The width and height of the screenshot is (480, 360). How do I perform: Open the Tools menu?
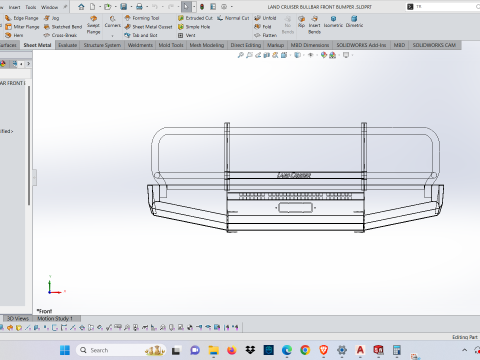pyautogui.click(x=31, y=7)
